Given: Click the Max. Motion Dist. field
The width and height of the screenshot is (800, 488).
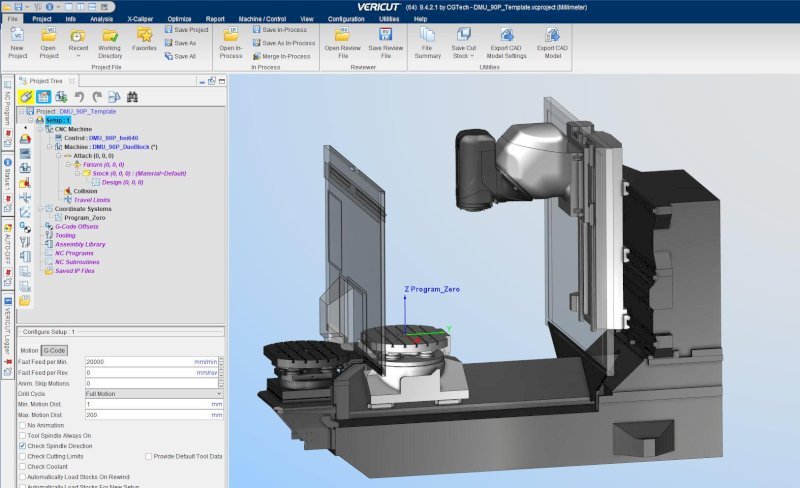Looking at the screenshot, I should [154, 415].
